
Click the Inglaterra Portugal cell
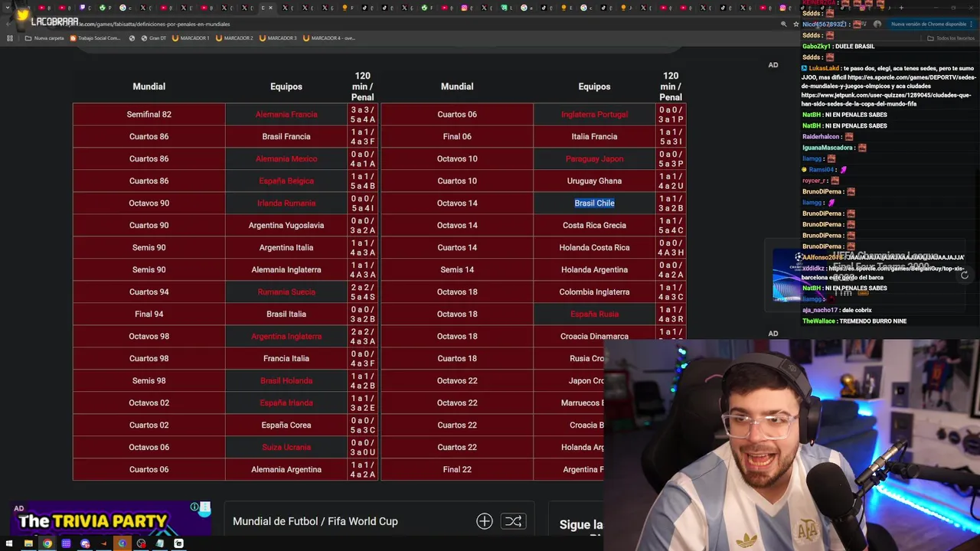tap(595, 114)
